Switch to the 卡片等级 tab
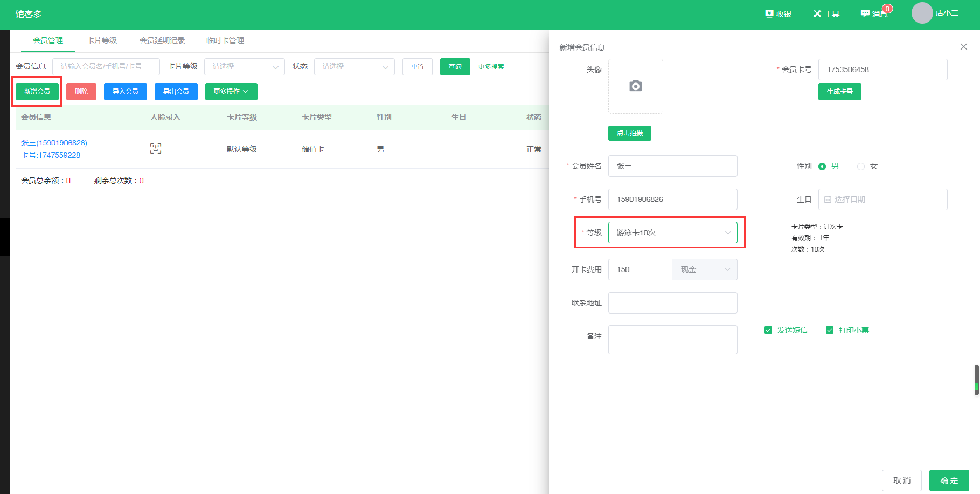 tap(102, 40)
